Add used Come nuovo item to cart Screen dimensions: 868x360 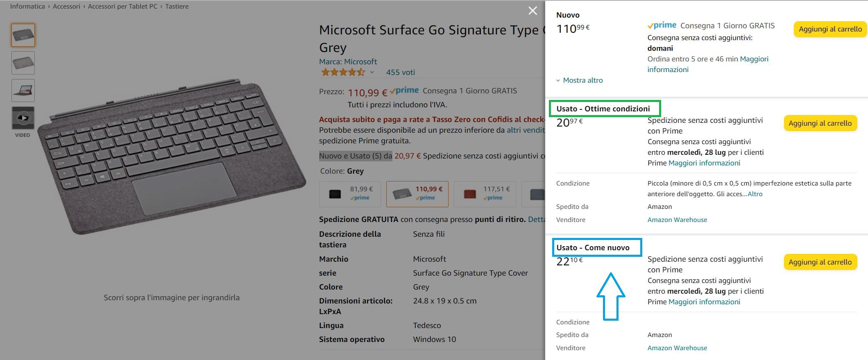coord(820,262)
